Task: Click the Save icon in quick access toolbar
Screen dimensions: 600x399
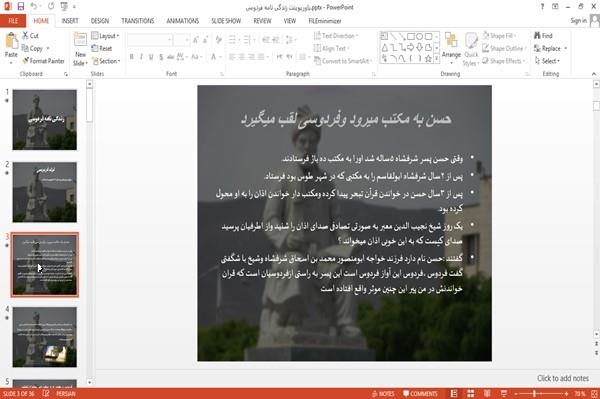Action: pos(21,7)
